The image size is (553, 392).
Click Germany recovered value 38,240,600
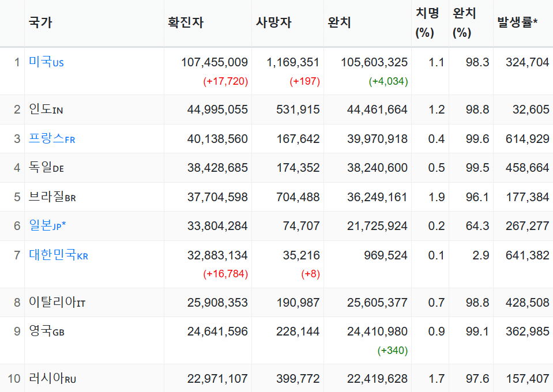pyautogui.click(x=377, y=168)
